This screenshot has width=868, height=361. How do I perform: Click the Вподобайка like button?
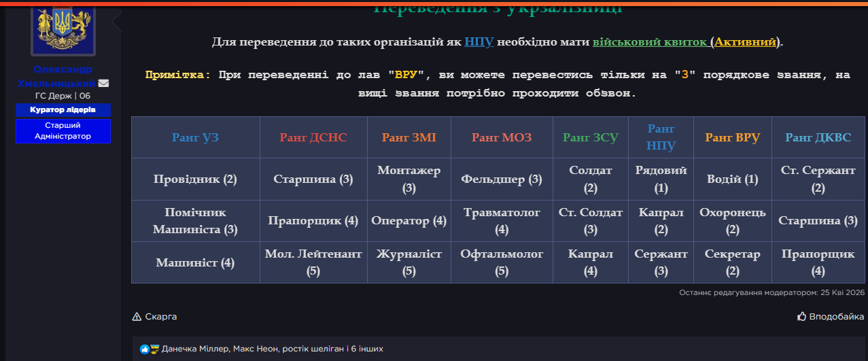tap(831, 317)
